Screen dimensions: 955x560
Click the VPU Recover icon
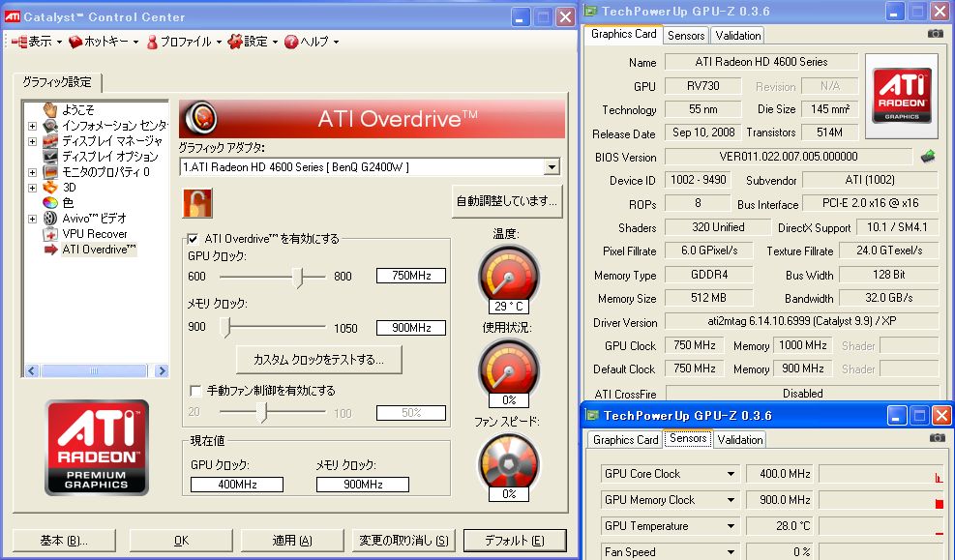(x=50, y=234)
